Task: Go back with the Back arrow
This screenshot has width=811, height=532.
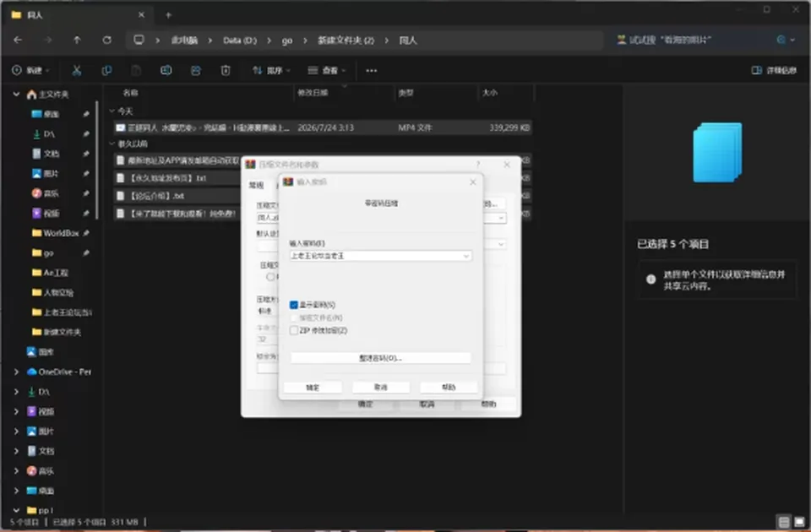Action: click(x=18, y=40)
